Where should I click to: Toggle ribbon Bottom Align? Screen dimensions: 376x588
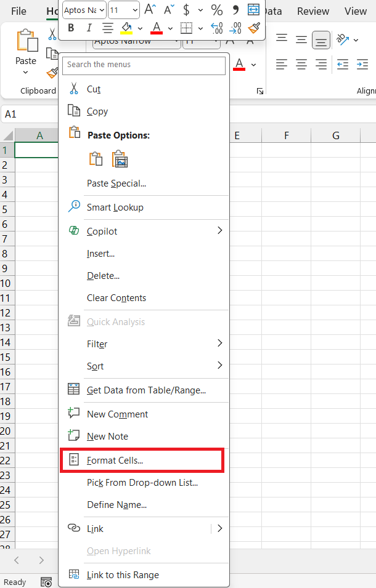click(x=321, y=40)
